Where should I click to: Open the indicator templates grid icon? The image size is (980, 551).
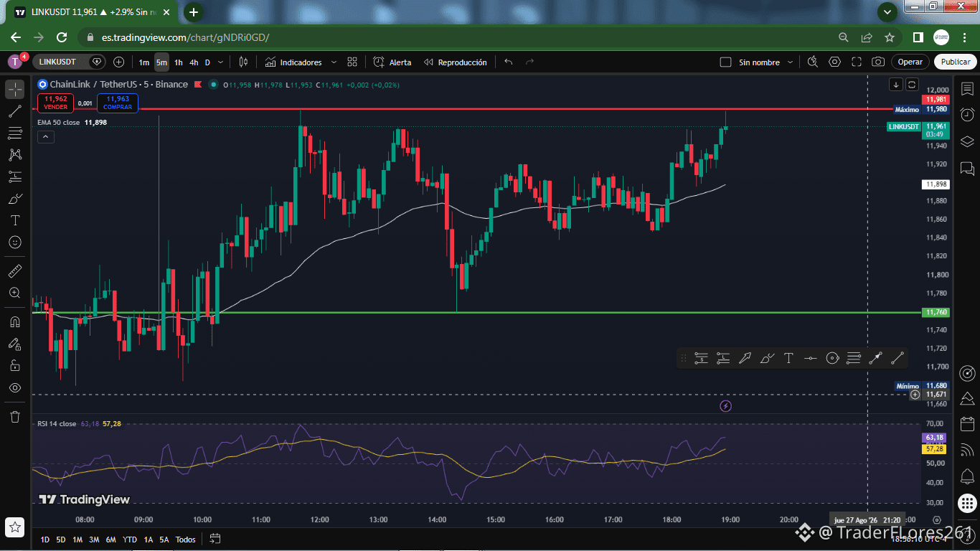pyautogui.click(x=352, y=62)
